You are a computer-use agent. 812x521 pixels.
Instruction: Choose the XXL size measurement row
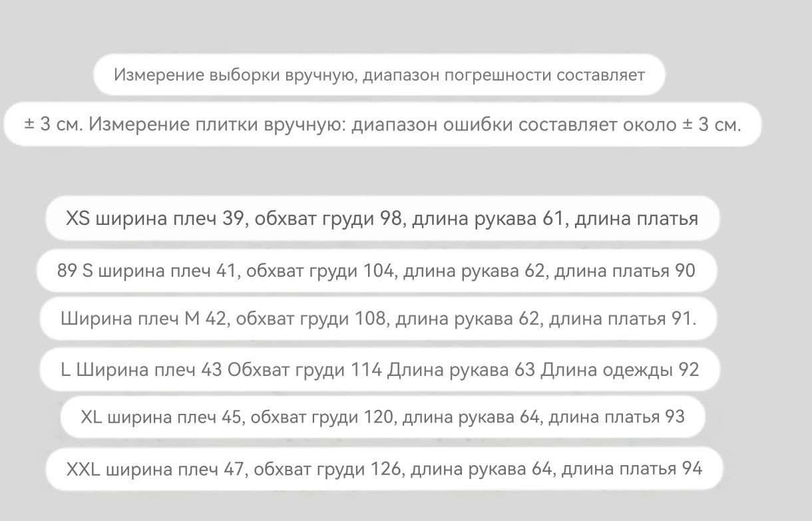[384, 469]
